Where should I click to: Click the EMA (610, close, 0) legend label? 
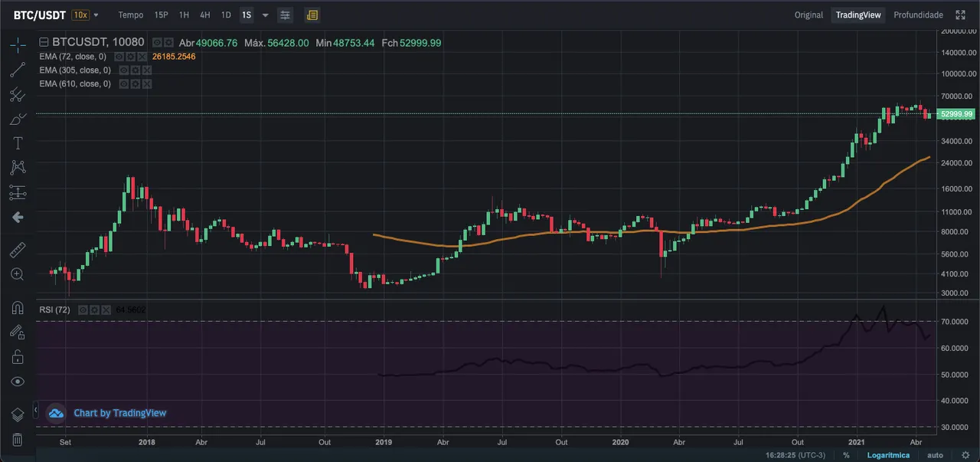click(x=74, y=84)
